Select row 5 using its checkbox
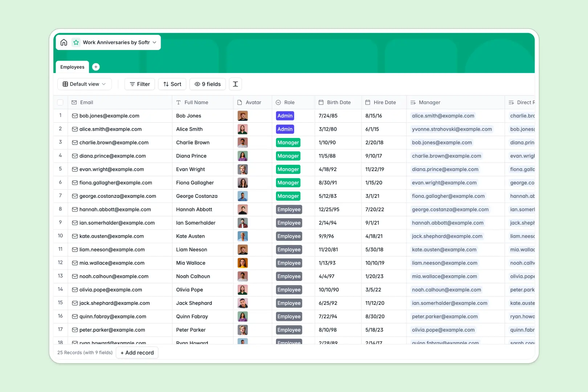This screenshot has width=588, height=392. tap(60, 169)
